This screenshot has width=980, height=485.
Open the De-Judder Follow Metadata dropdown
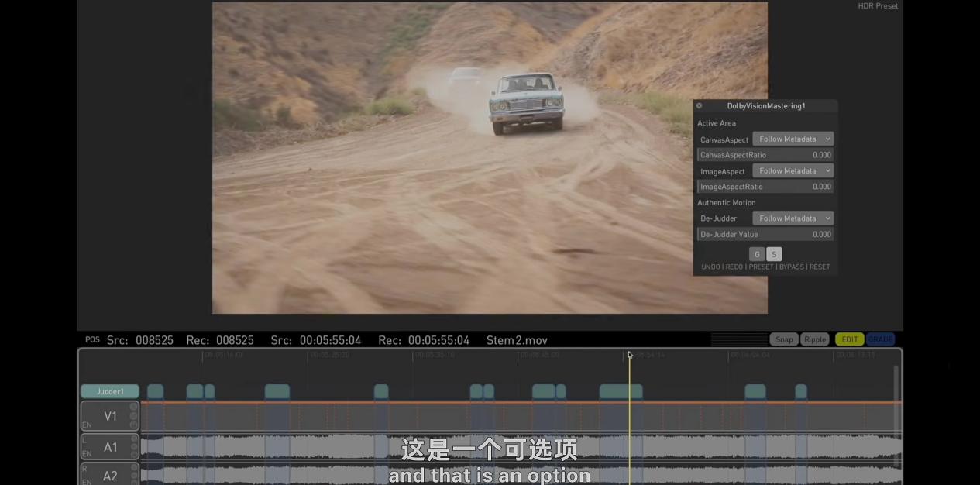793,218
